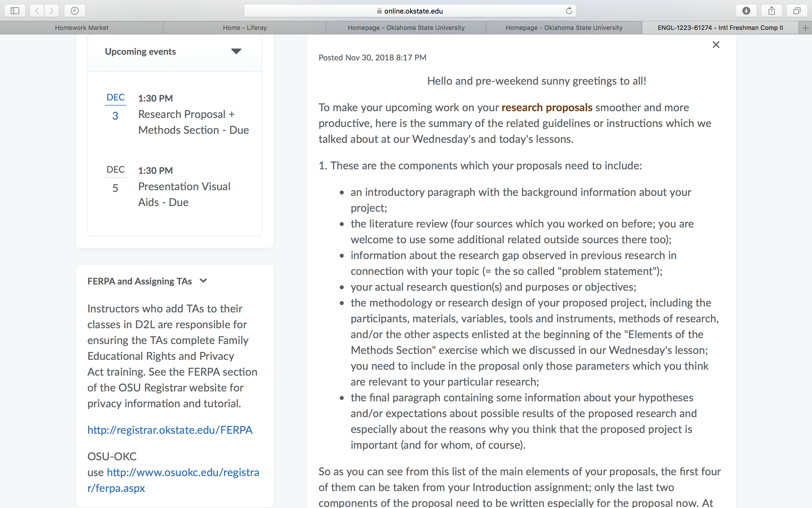Open the DEC 3 calendar date
The height and width of the screenshot is (508, 812).
coord(115,107)
